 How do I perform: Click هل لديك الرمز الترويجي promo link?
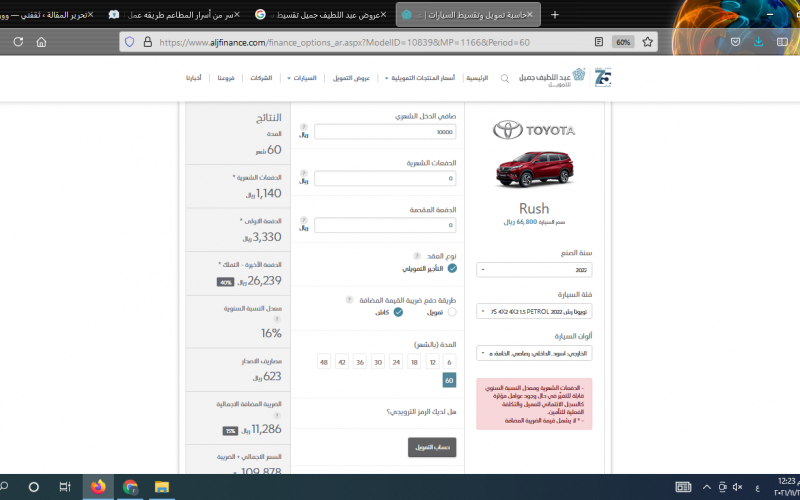(421, 411)
